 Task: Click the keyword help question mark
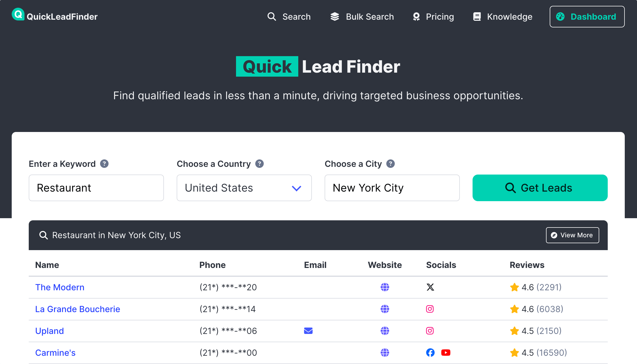click(x=104, y=164)
